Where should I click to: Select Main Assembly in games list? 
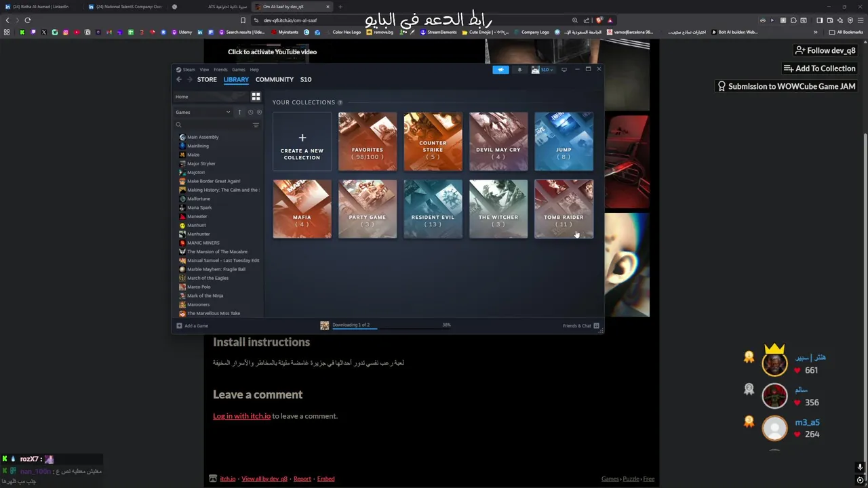203,137
